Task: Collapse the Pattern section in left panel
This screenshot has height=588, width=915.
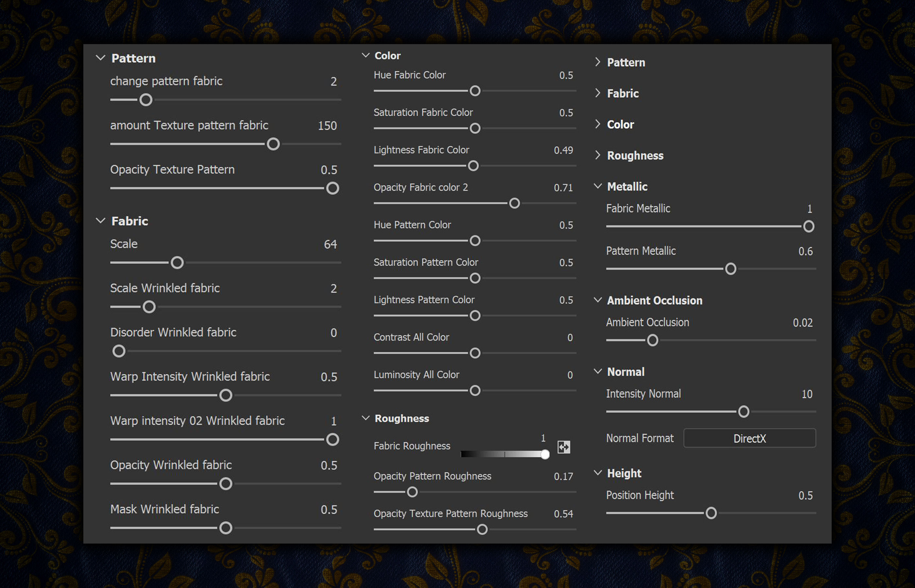Action: pos(100,58)
